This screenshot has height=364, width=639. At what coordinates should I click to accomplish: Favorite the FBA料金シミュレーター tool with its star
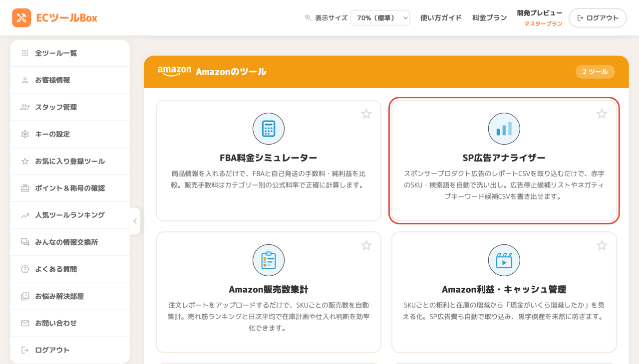click(366, 114)
